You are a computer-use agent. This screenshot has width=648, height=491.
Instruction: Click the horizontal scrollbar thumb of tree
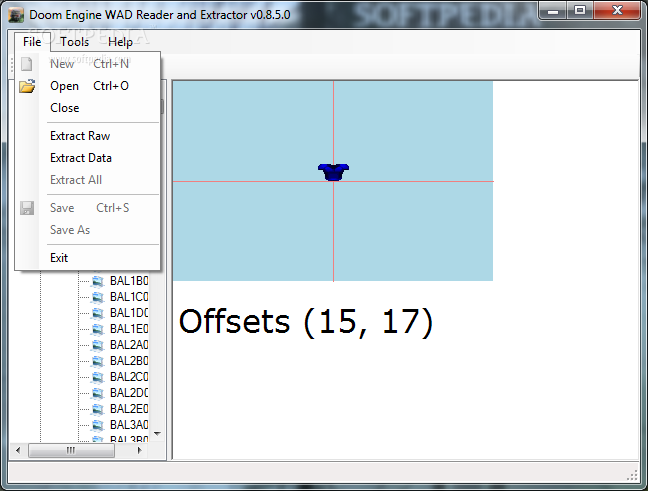71,450
